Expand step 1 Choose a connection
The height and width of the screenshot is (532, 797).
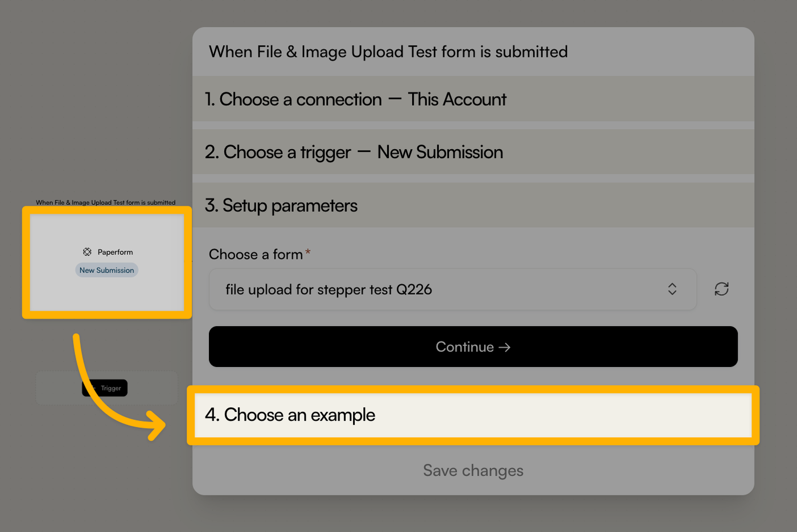coord(473,99)
